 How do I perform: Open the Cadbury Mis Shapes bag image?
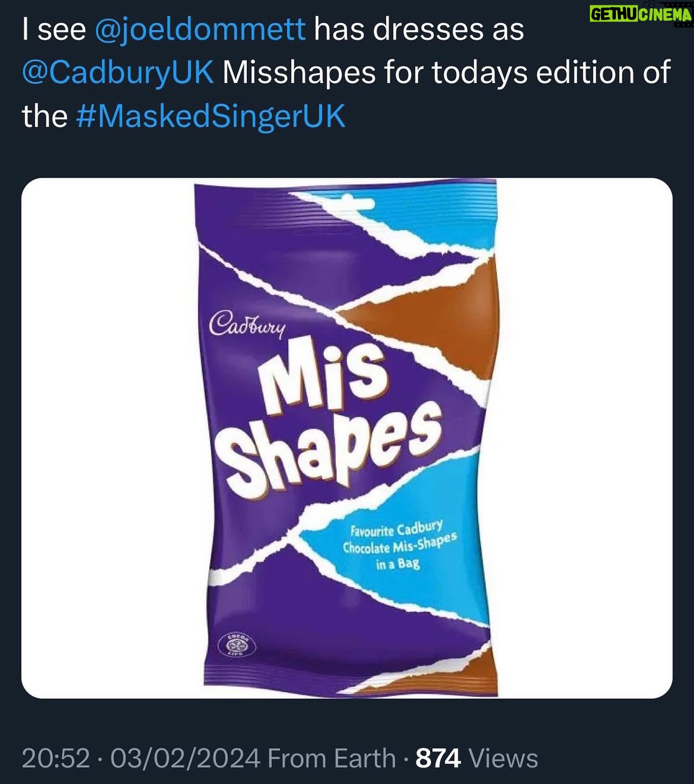(x=347, y=438)
